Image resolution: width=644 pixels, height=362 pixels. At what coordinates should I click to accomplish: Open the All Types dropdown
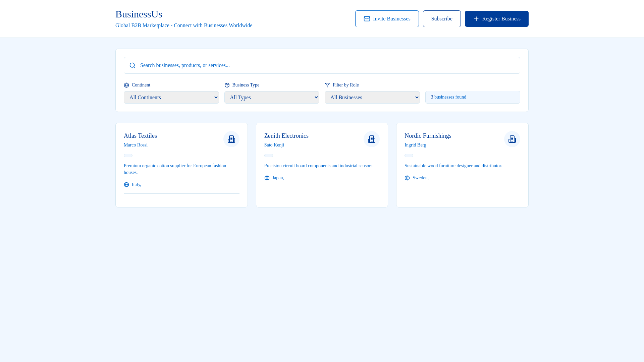click(x=272, y=97)
